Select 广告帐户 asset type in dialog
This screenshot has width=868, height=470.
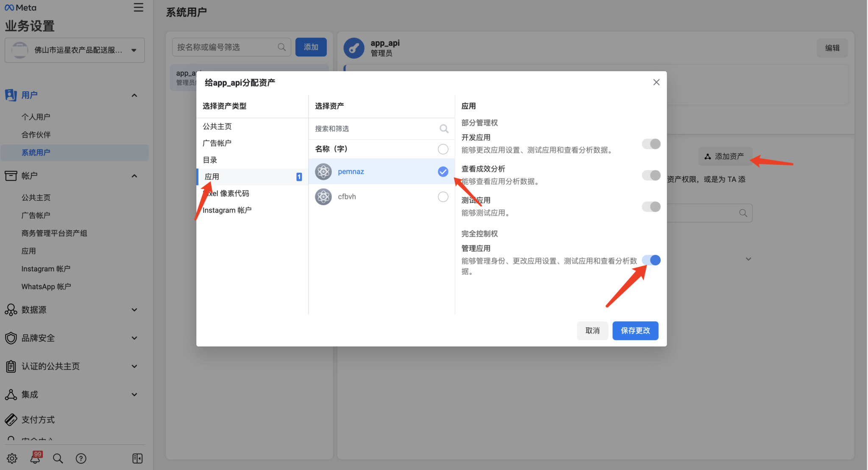pos(217,143)
